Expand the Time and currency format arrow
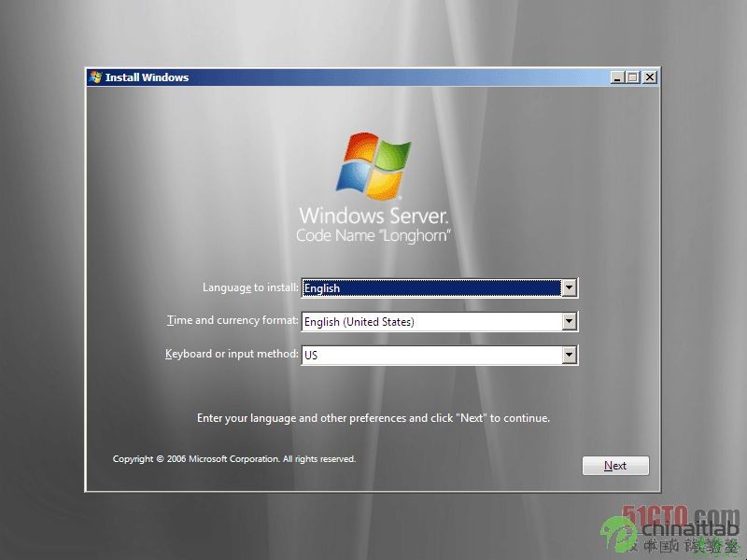 point(569,321)
